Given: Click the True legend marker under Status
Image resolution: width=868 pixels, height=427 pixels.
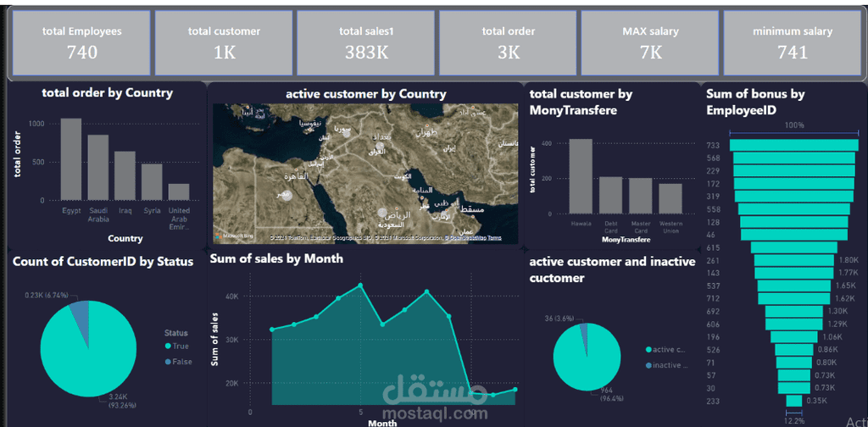Looking at the screenshot, I should [x=169, y=347].
